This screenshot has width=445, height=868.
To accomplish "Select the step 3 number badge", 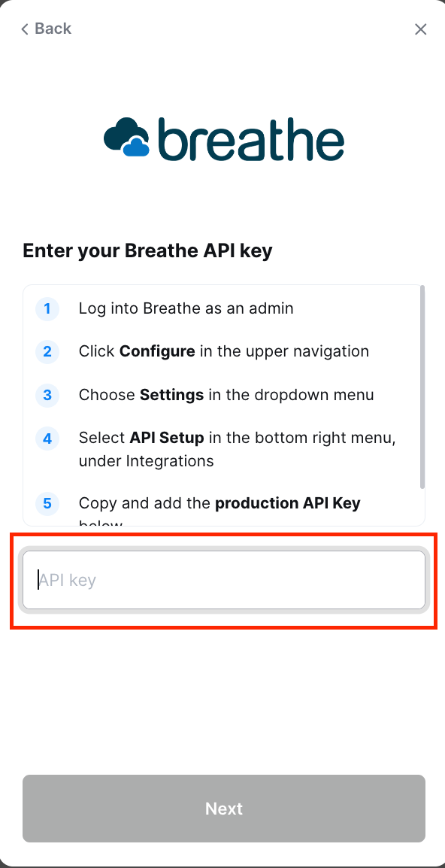I will 47,395.
